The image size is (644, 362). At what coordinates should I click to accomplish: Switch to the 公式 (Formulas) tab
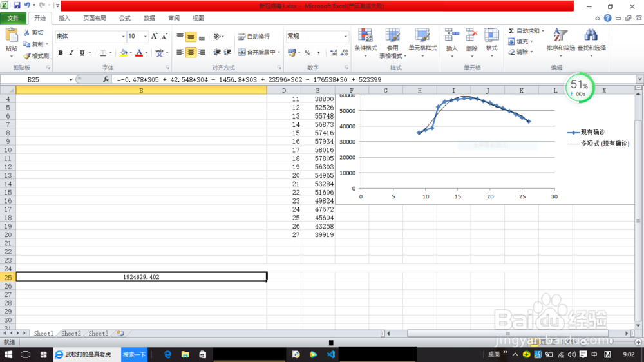point(125,18)
